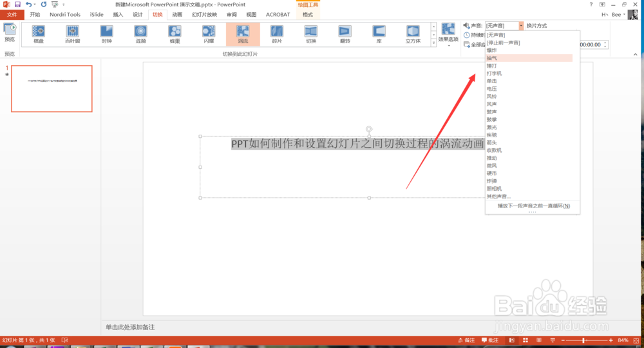
Task: Apply the 时钟 clock transition
Action: pos(107,34)
